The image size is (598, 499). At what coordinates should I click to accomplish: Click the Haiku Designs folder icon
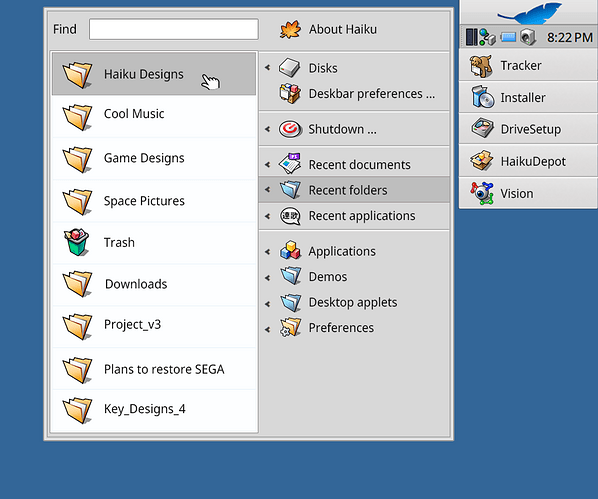click(x=77, y=75)
